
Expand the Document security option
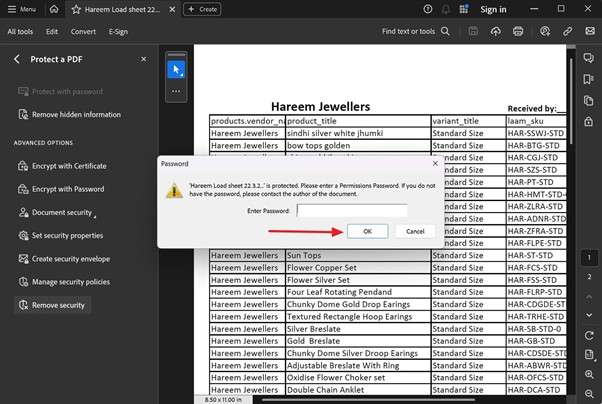[x=56, y=212]
